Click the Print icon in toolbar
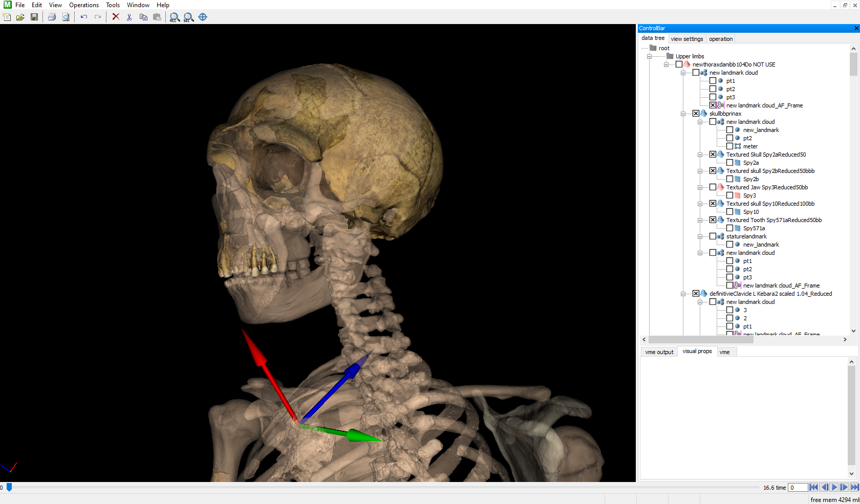Viewport: 860px width, 504px height. click(x=52, y=17)
